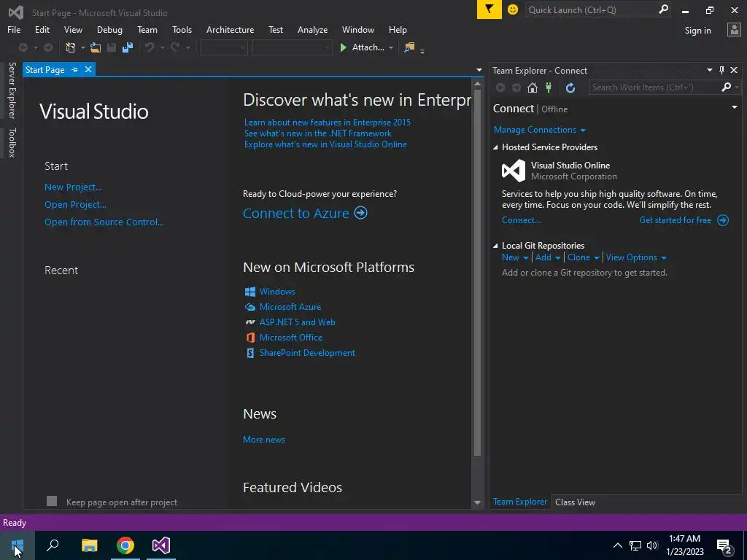Click the New Project toolbar icon
Viewport: 747px width, 560px height.
[x=71, y=47]
